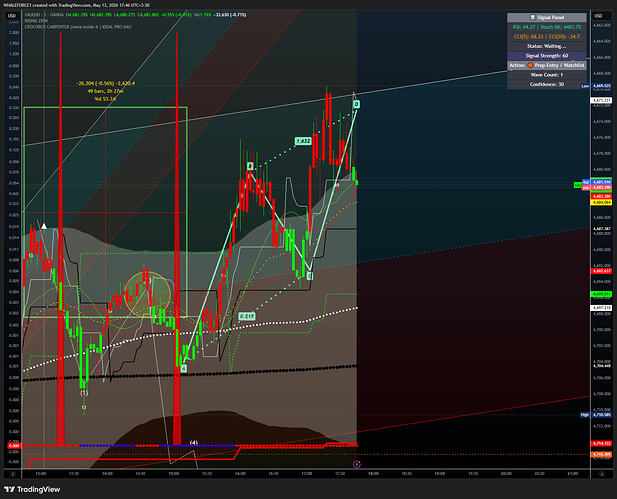
Task: Click the 21:00 time axis label
Action: click(x=573, y=473)
